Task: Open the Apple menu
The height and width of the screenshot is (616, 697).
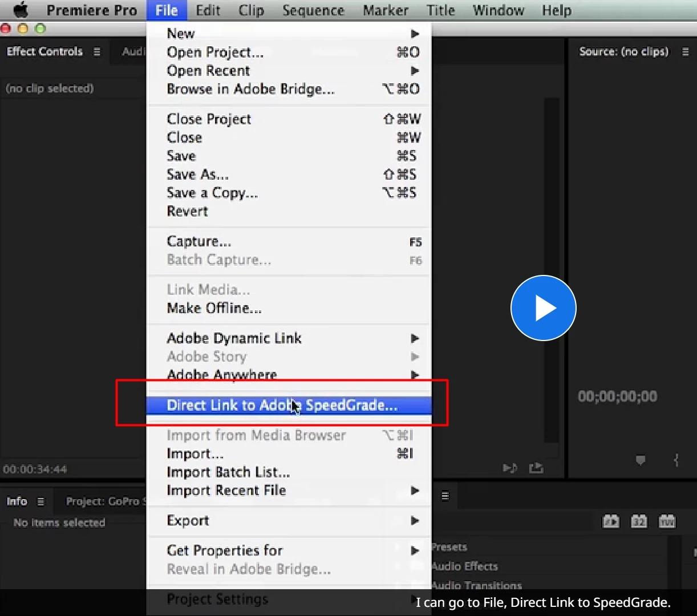Action: click(x=21, y=10)
